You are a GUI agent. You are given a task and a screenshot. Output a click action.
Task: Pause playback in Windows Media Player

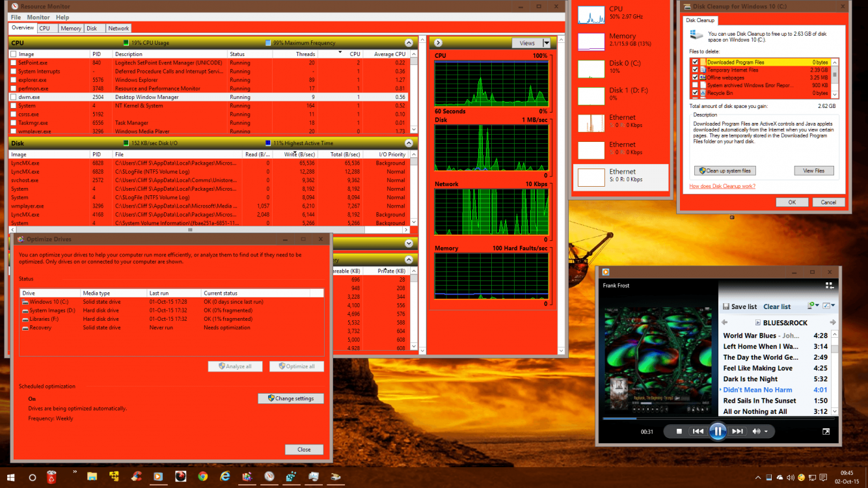[x=717, y=431]
